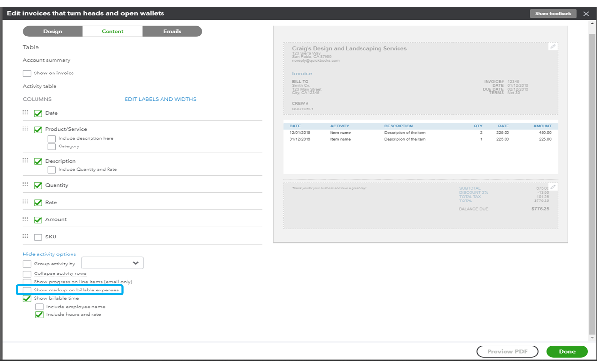The height and width of the screenshot is (364, 598).
Task: Click BALANCE DUE amount $776.25
Action: 541,209
